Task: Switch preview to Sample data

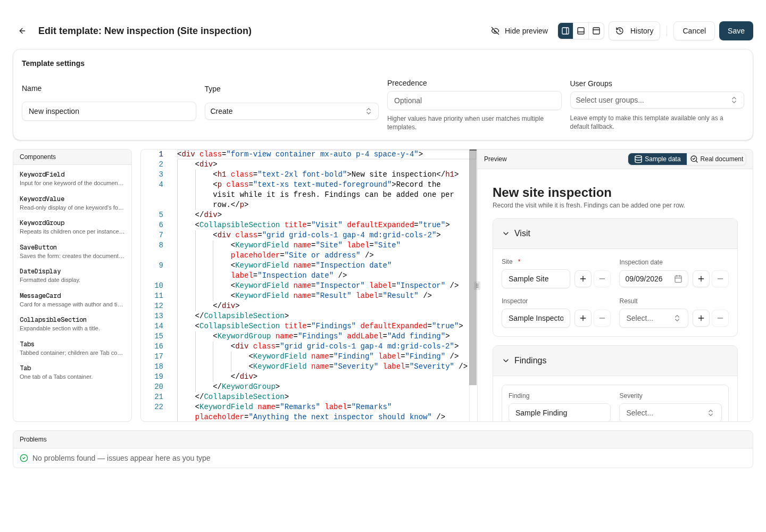Action: point(657,159)
